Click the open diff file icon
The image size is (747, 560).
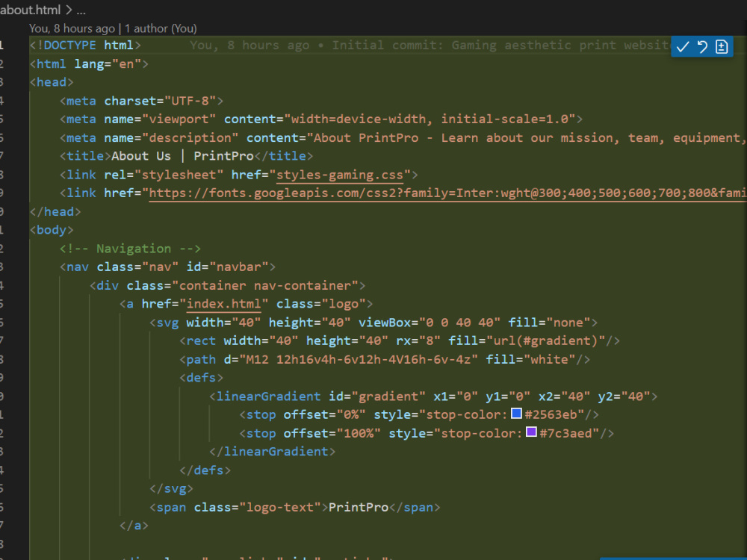pos(722,46)
